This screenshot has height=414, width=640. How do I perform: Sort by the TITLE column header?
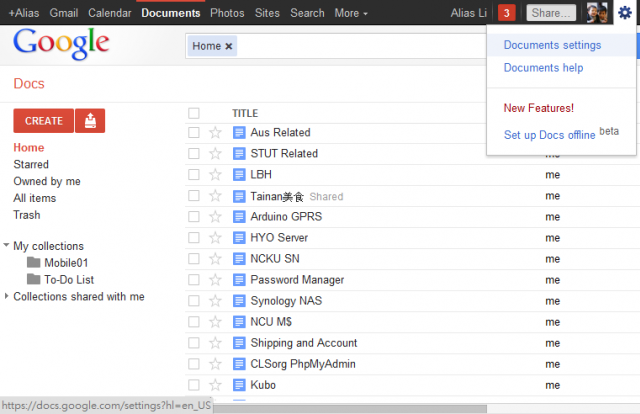(245, 113)
